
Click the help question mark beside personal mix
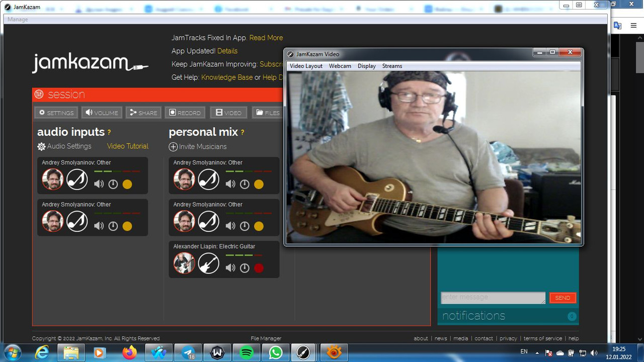tap(243, 133)
